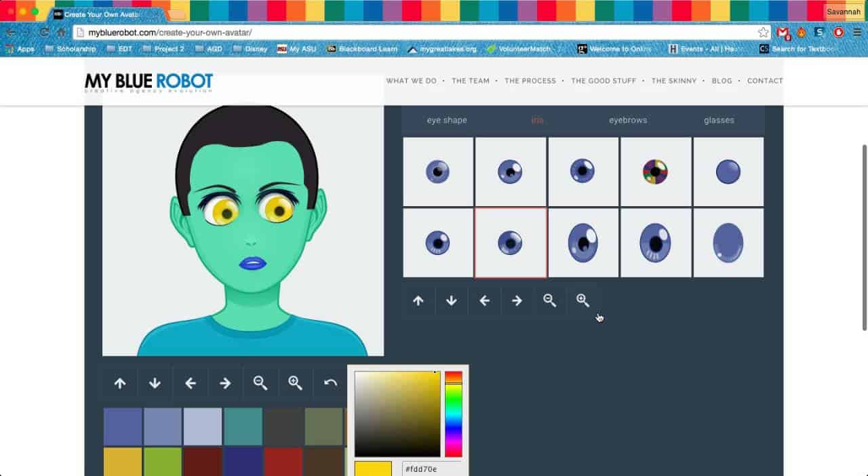This screenshot has height=476, width=868.
Task: Click the left arrow under iris options
Action: [484, 300]
